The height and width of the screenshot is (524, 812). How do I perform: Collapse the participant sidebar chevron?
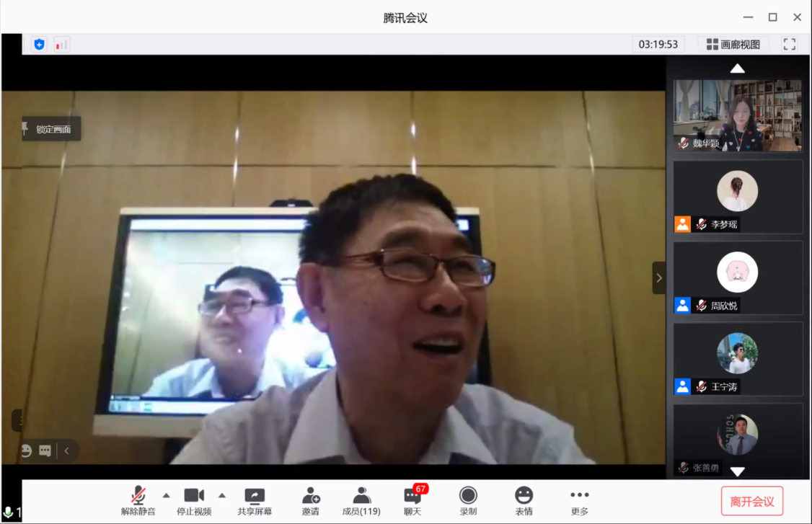[658, 278]
